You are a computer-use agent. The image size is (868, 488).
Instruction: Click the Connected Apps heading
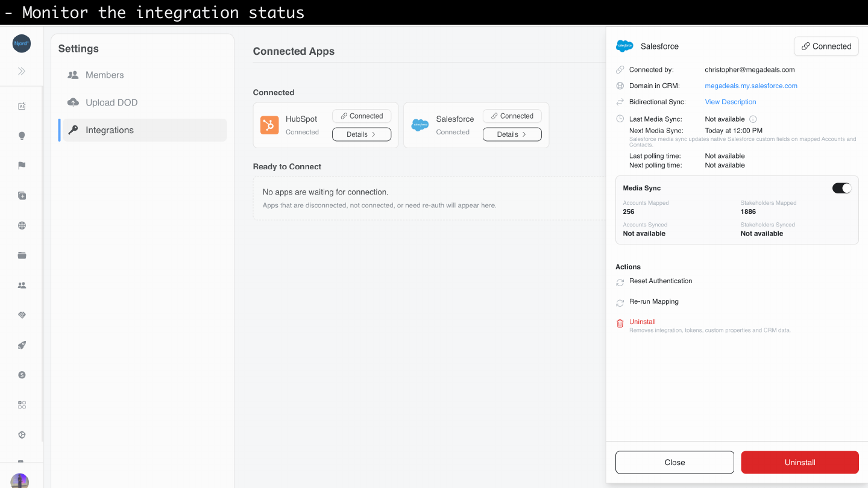(294, 51)
